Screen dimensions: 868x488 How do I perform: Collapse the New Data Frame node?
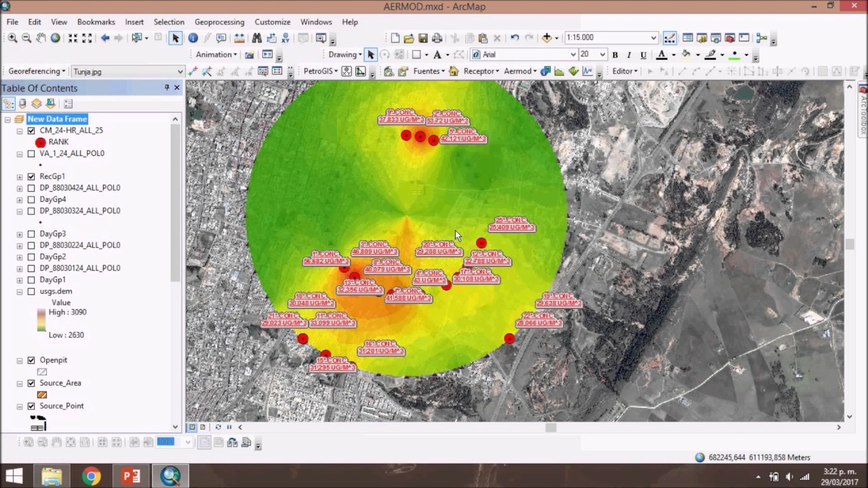[7, 119]
